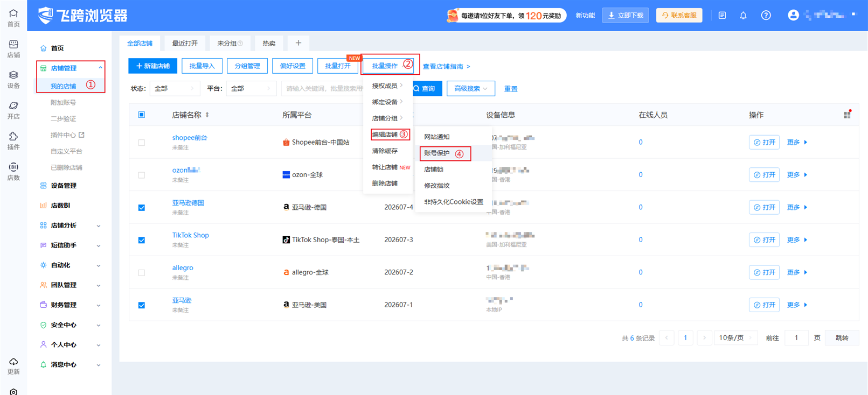Open the 开店 icon in left rail
This screenshot has width=868, height=395.
pos(13,105)
